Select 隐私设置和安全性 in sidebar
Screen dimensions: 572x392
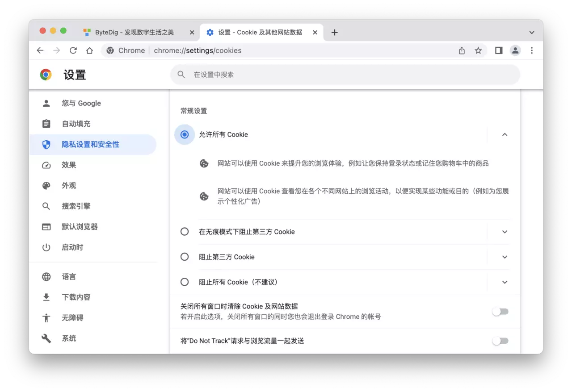93,144
